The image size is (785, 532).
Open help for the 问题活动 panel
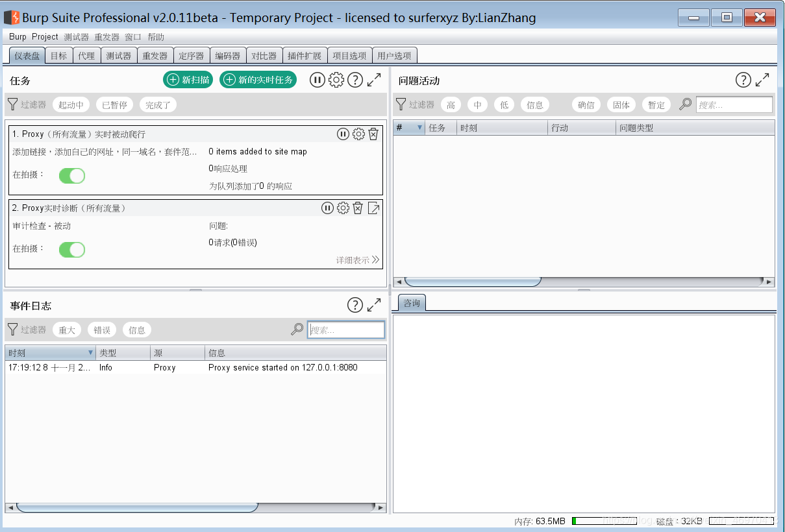click(743, 80)
